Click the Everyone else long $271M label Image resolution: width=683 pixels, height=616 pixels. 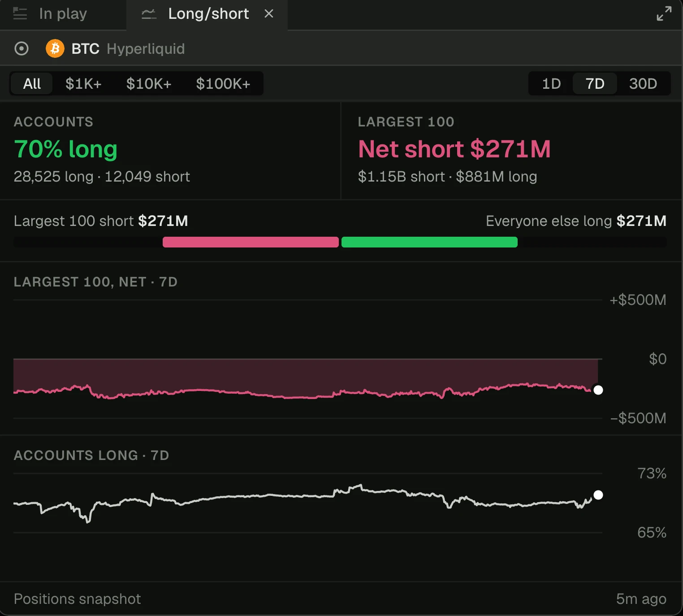click(576, 221)
